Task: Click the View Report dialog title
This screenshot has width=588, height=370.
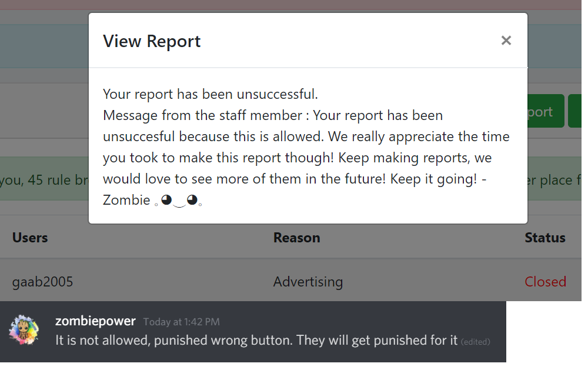Action: pyautogui.click(x=152, y=41)
